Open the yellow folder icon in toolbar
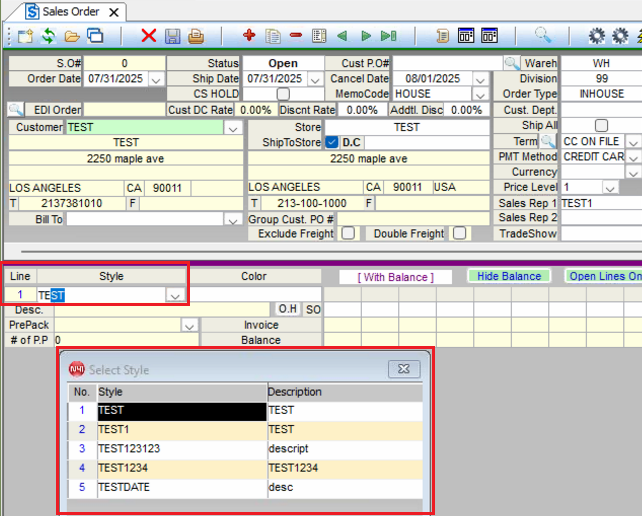The image size is (642, 516). click(x=72, y=36)
